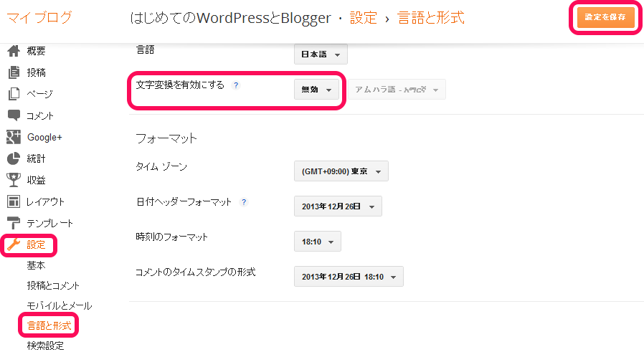Click the orange wrench icon beside 設定
Viewport: 644px width, 352px height.
(14, 244)
